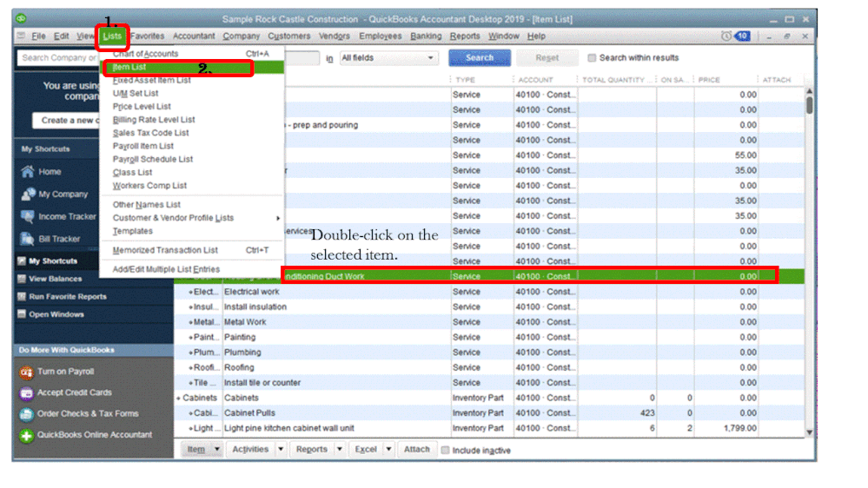This screenshot has width=868, height=488.
Task: Open the reminders clock icon
Action: [x=726, y=36]
